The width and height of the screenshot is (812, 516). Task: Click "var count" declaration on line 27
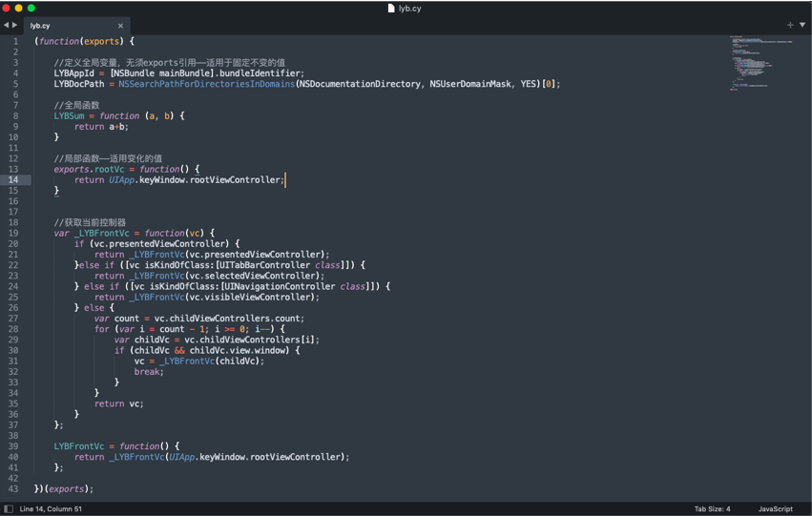(x=116, y=319)
